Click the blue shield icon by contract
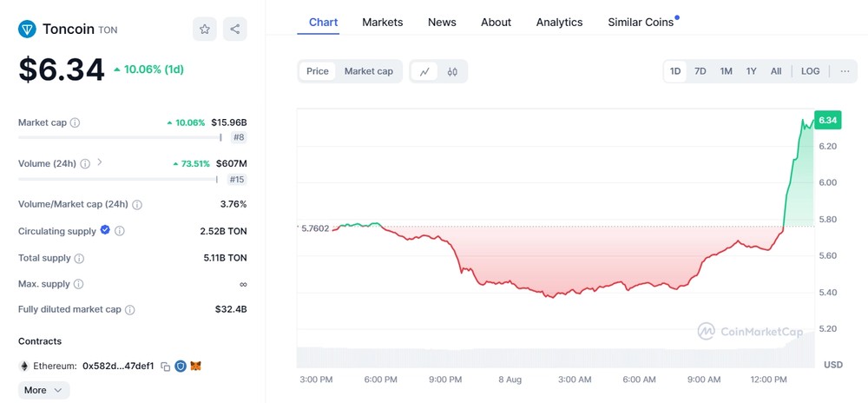This screenshot has height=403, width=868. tap(181, 366)
